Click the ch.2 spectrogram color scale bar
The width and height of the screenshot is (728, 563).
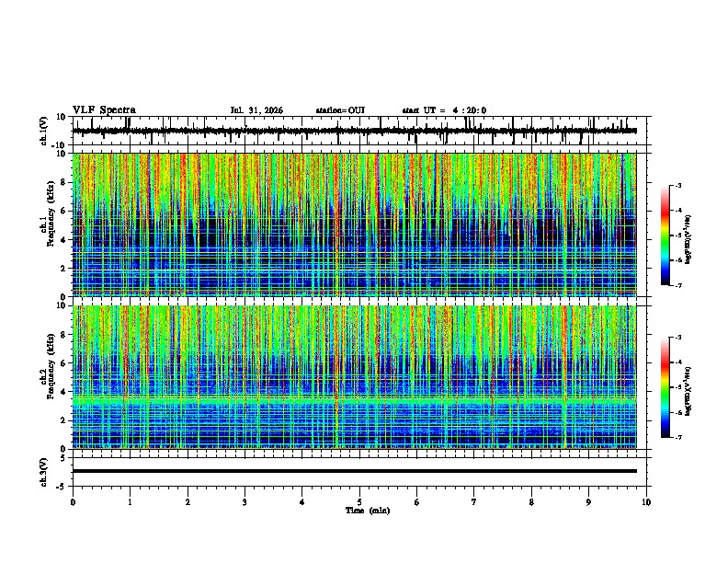point(665,387)
